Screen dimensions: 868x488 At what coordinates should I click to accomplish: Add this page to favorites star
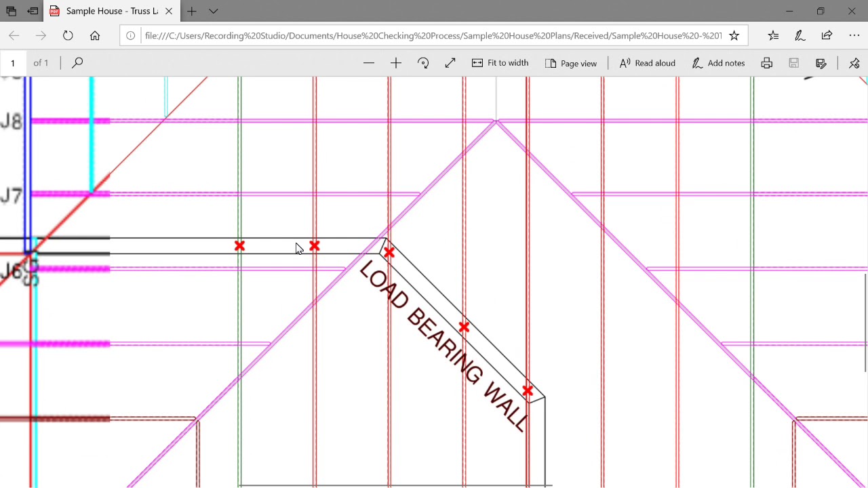pyautogui.click(x=734, y=36)
